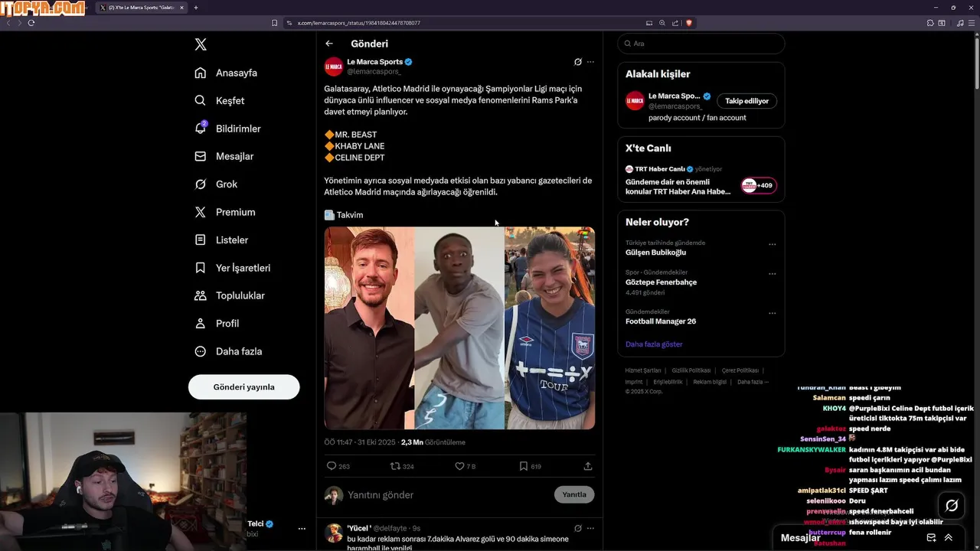The height and width of the screenshot is (551, 980).
Task: Click the browser address bar URL
Action: (x=358, y=23)
